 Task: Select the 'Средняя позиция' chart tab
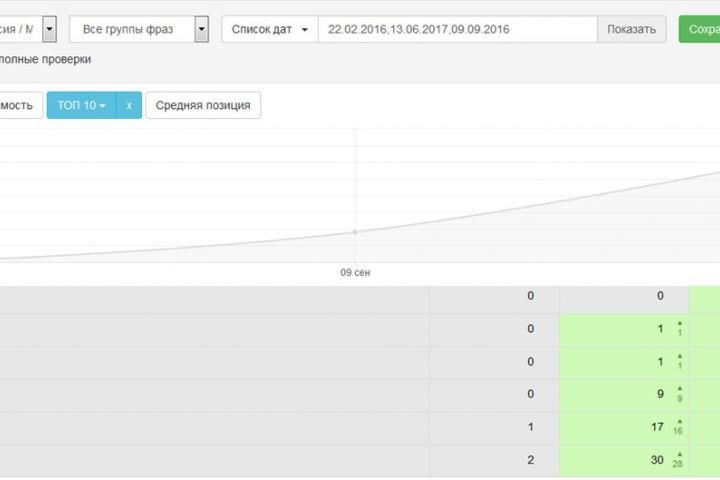pyautogui.click(x=203, y=105)
